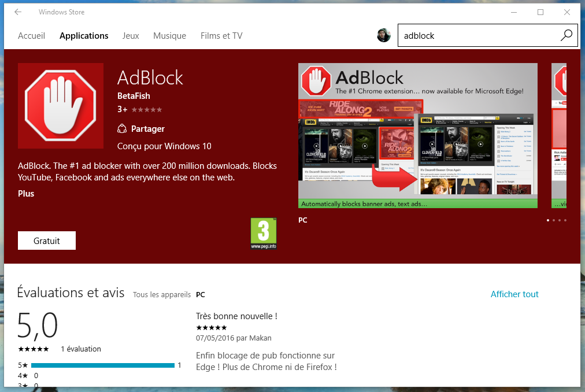Open the Accueil tab

point(31,36)
